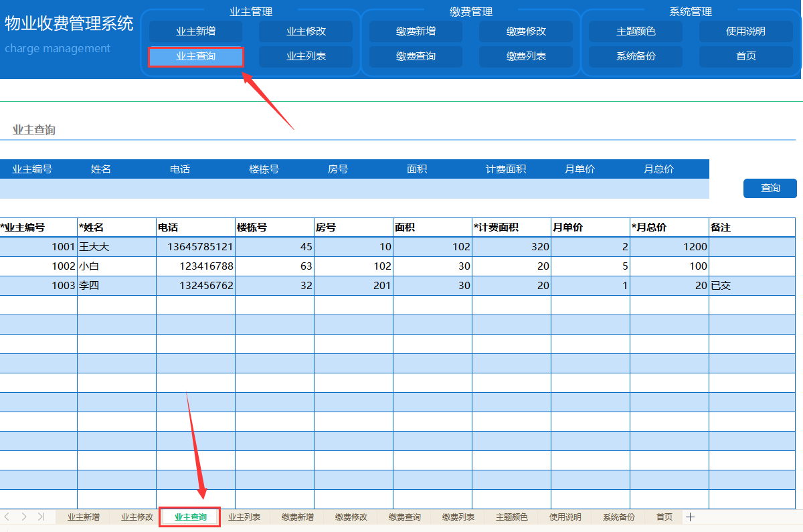Screen dimensions: 803x532
Task: Click 缴费新增 to add a payment
Action: [x=416, y=31]
